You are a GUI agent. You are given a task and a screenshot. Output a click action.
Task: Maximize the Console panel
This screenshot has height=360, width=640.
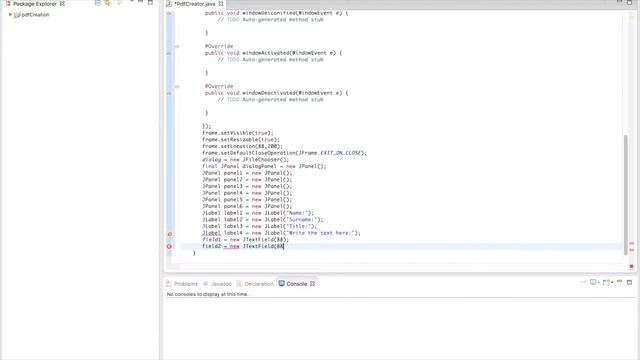click(629, 282)
